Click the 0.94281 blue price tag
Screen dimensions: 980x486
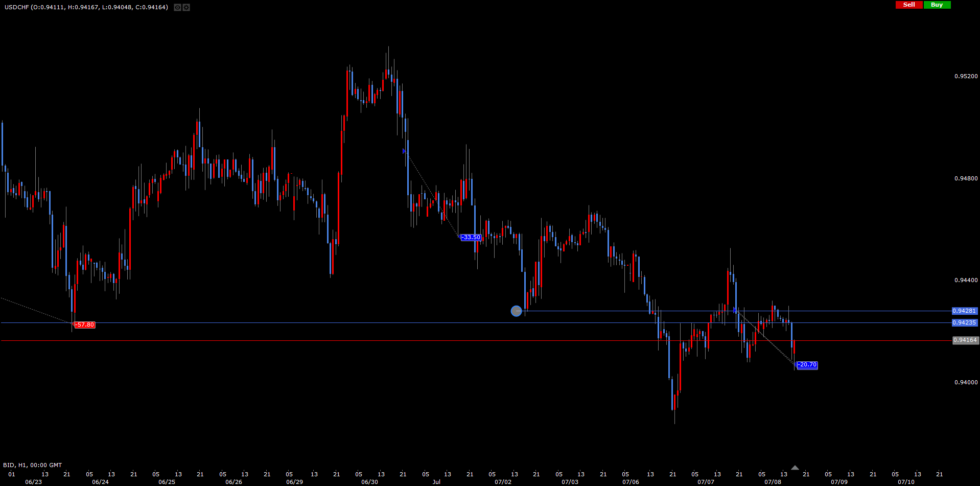(965, 311)
